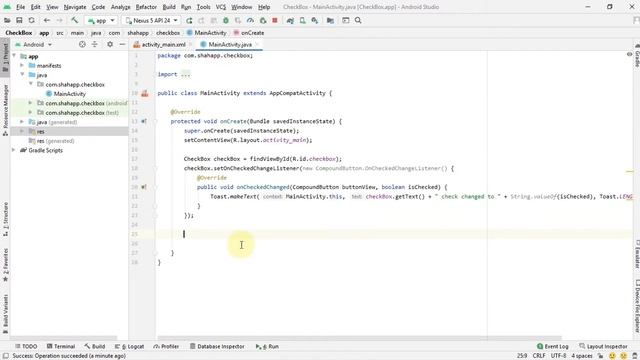Open the Build tool window

pyautogui.click(x=95, y=346)
